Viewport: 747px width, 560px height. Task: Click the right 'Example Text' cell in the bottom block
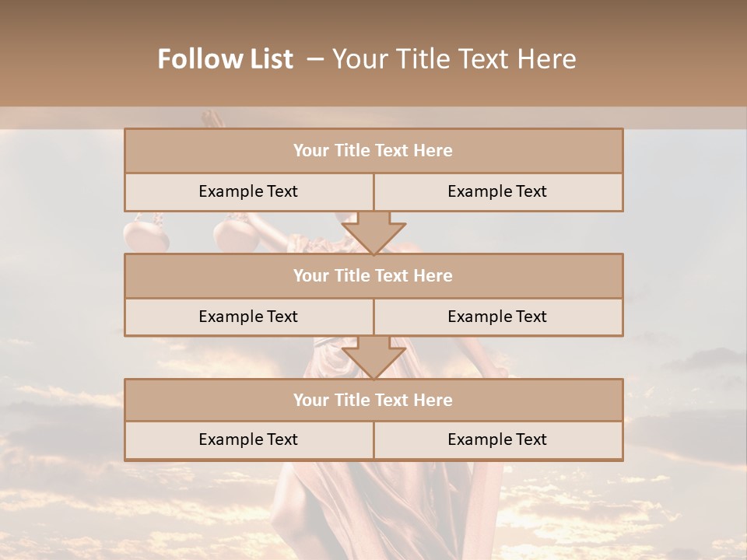click(x=497, y=440)
